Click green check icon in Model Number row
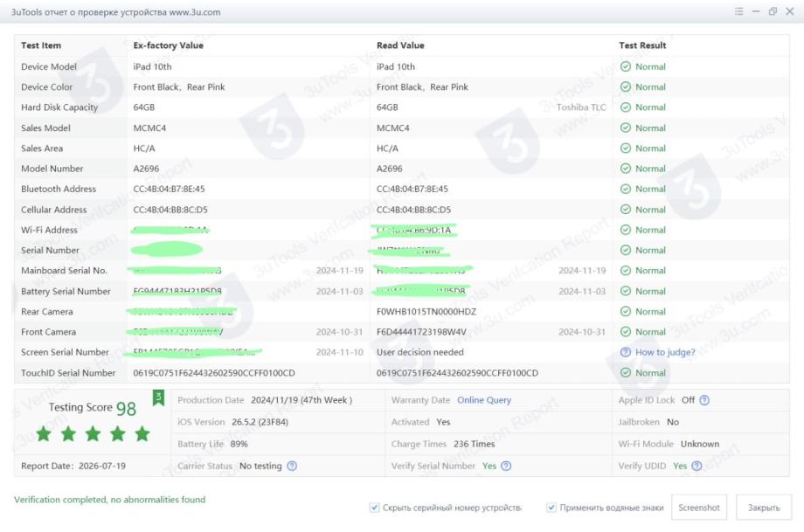Screen dimensions: 804x532 pos(626,169)
